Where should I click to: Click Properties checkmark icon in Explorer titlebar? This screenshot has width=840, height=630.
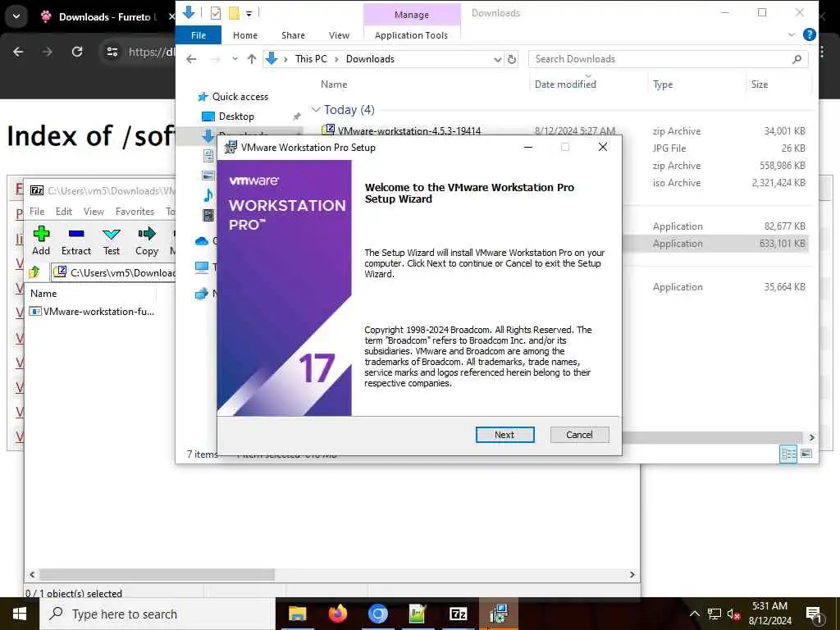(216, 13)
